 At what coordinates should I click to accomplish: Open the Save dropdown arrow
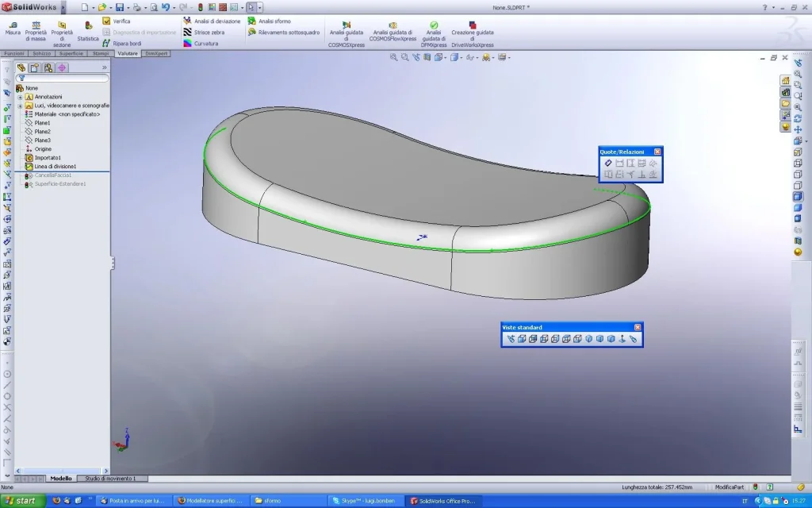point(128,8)
